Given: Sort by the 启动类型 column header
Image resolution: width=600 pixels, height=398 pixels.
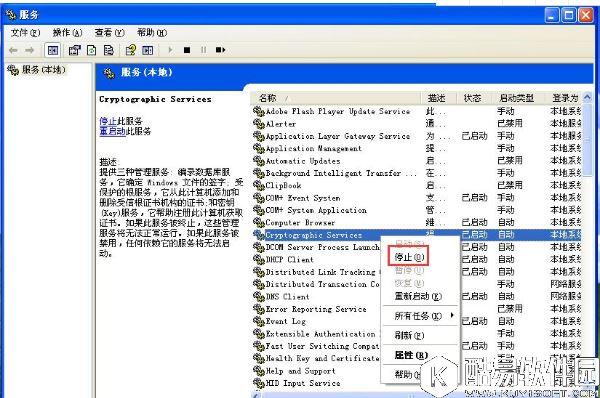Looking at the screenshot, I should (518, 98).
